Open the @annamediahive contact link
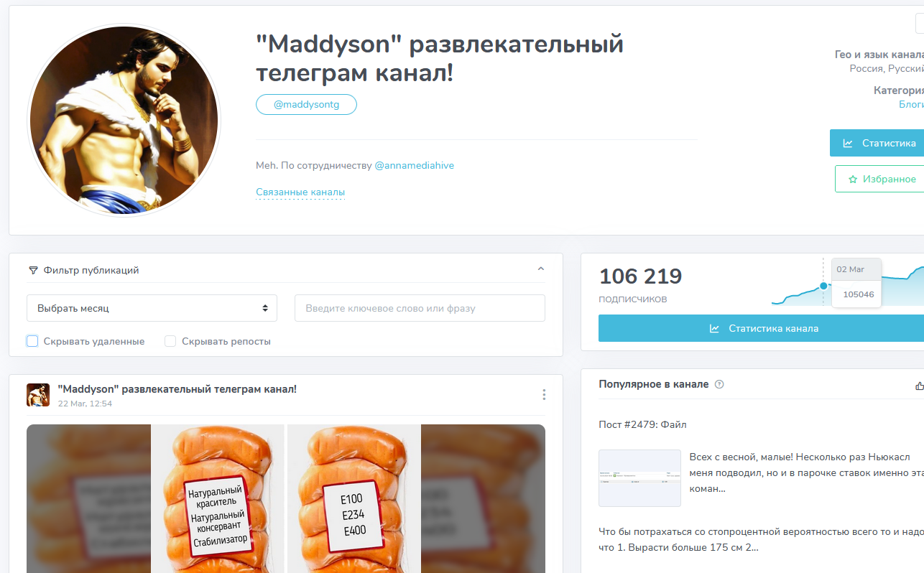 point(414,165)
